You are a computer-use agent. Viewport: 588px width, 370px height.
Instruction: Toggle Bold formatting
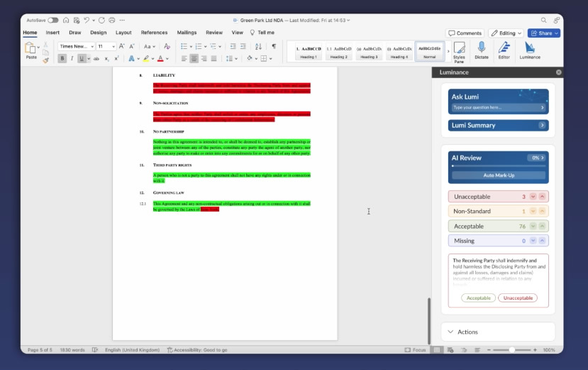(62, 58)
